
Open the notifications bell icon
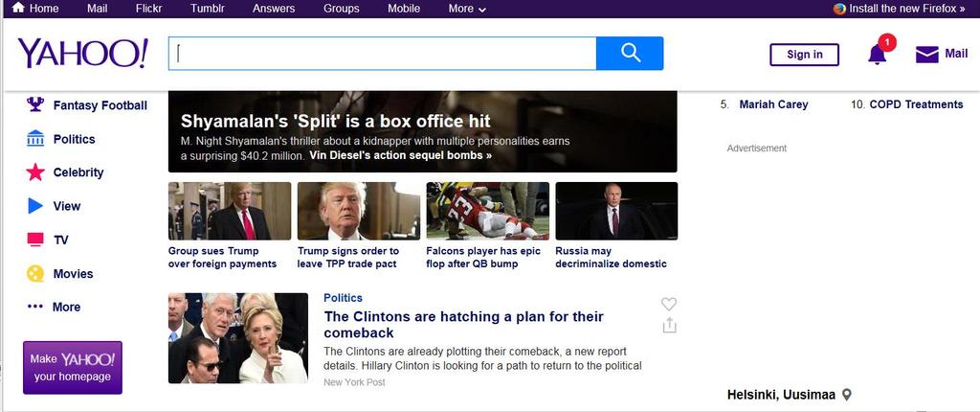877,55
